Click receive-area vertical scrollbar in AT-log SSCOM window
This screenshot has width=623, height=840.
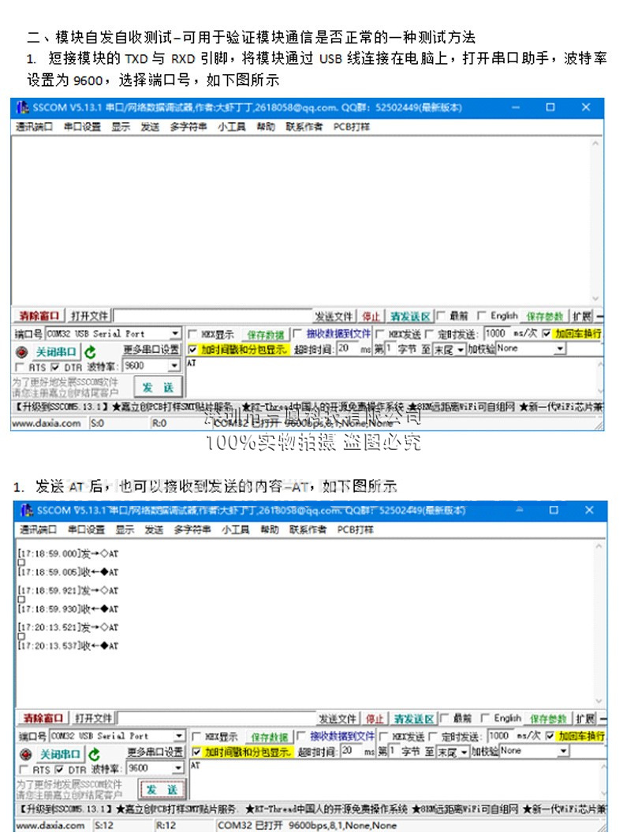click(x=599, y=623)
